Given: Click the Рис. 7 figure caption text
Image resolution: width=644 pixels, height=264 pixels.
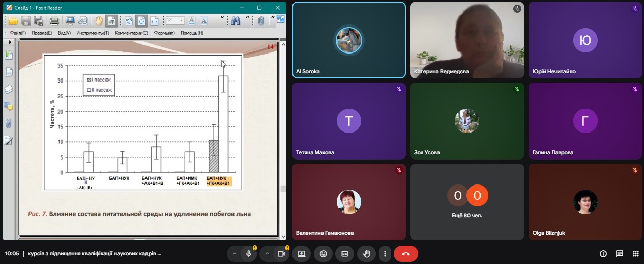Looking at the screenshot, I should [139, 214].
